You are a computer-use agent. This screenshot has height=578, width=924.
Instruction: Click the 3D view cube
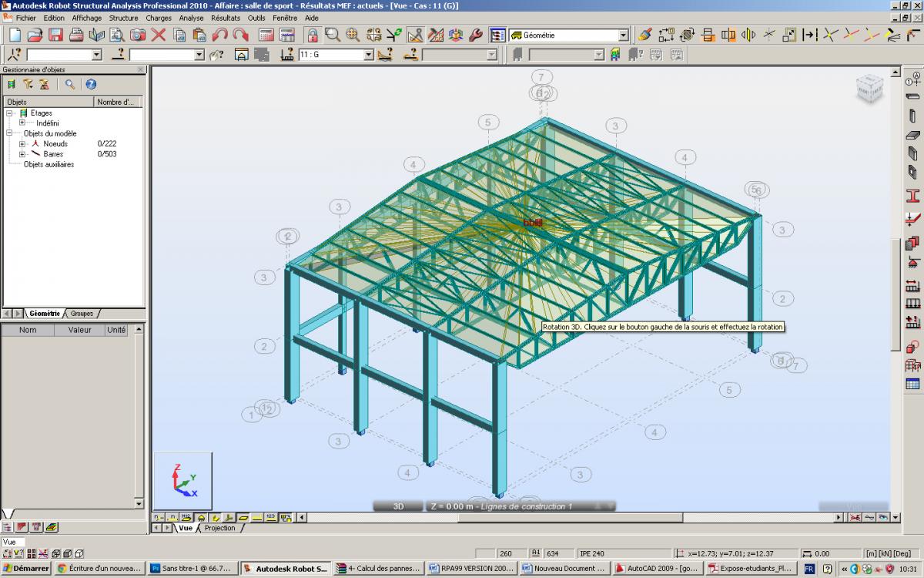tap(870, 89)
